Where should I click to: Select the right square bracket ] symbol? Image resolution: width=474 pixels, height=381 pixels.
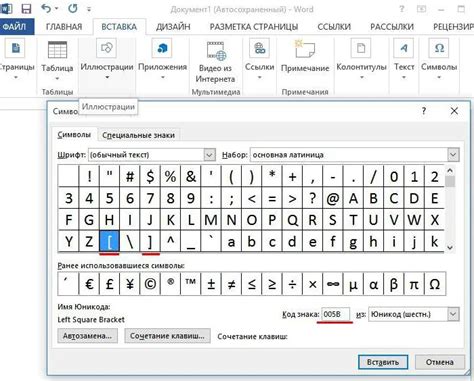tap(150, 241)
